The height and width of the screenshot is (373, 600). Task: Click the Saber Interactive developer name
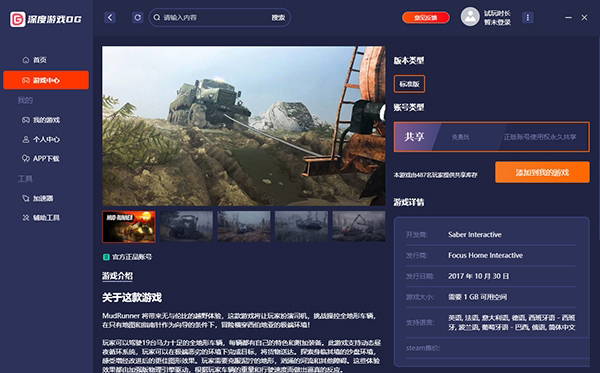[x=475, y=235]
